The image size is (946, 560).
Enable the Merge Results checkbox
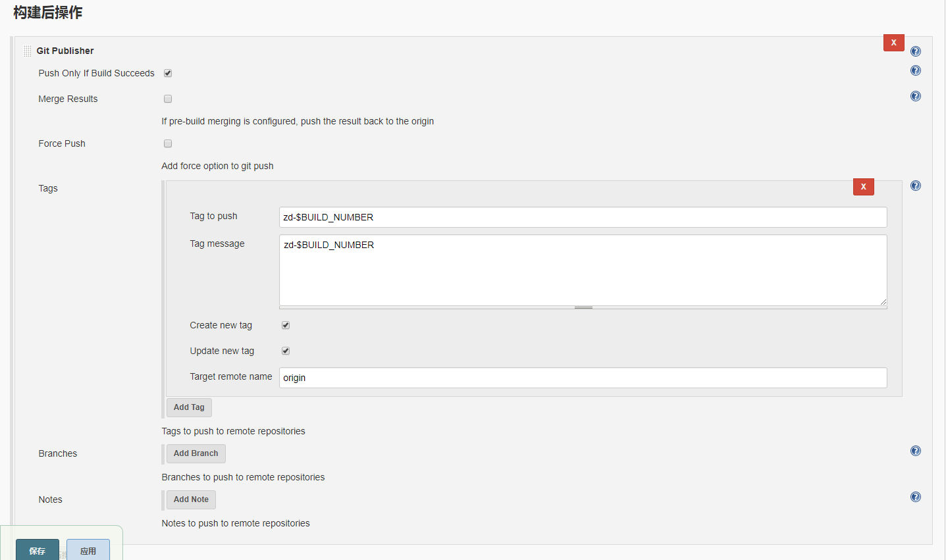pos(168,99)
